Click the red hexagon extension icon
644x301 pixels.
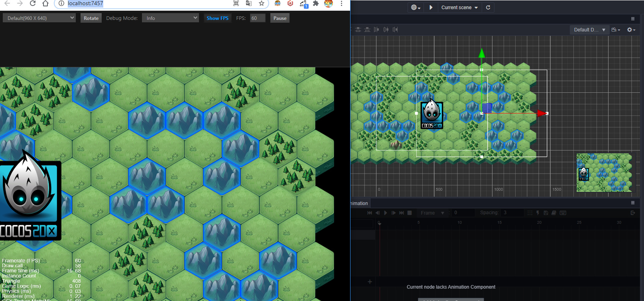click(x=290, y=4)
